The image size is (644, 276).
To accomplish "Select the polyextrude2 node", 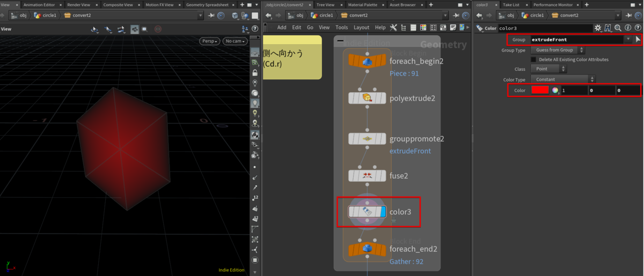I will pyautogui.click(x=367, y=98).
